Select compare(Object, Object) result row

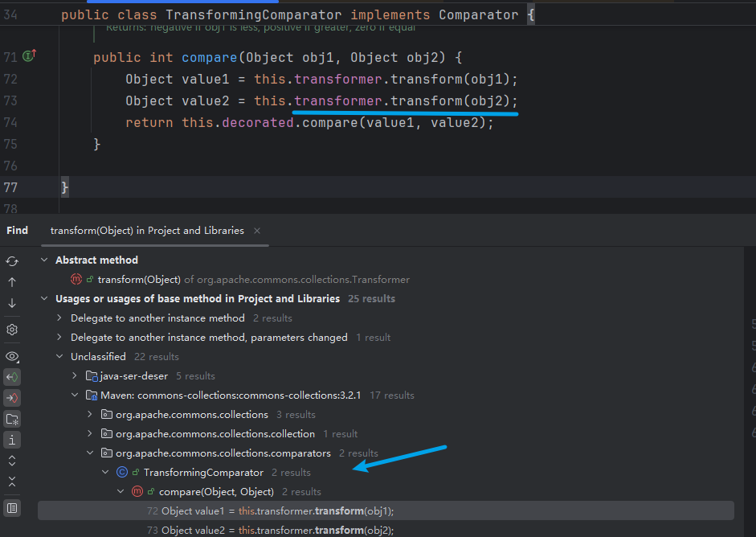386,492
